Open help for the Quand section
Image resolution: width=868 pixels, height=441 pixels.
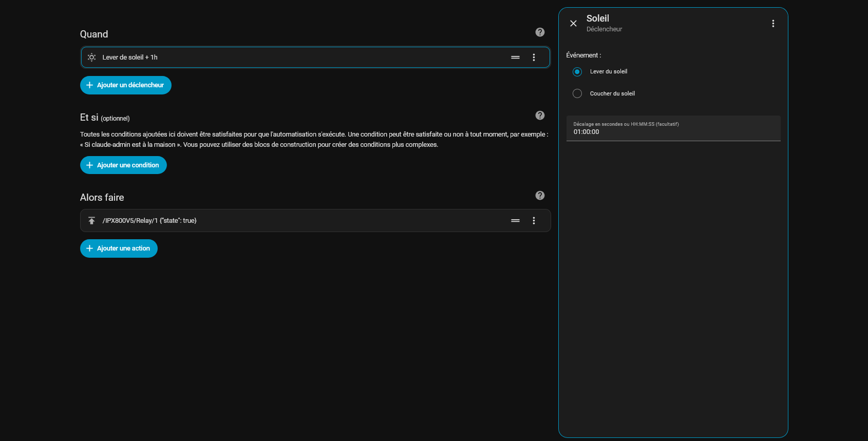coord(540,32)
